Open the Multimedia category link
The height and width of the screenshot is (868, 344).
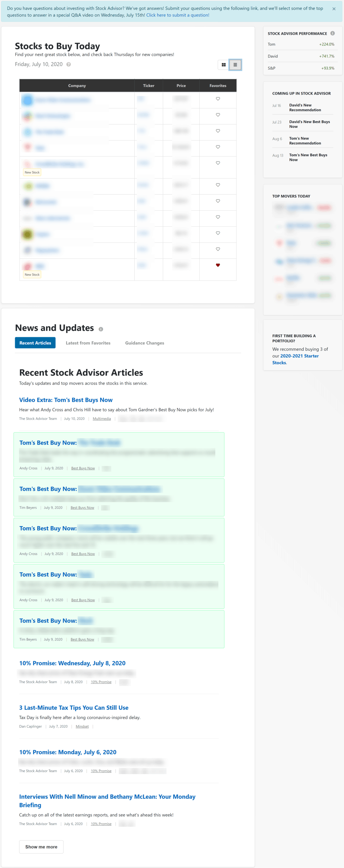101,418
